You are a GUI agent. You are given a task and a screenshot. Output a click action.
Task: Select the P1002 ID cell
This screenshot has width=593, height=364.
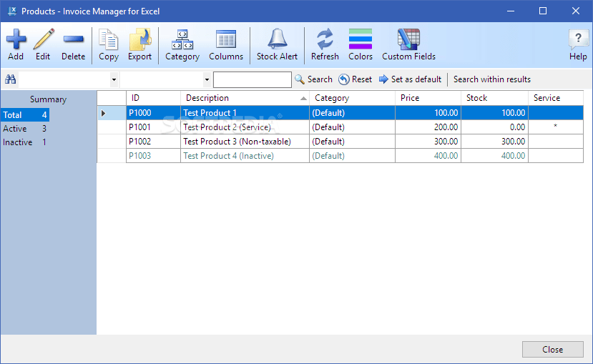pyautogui.click(x=153, y=142)
